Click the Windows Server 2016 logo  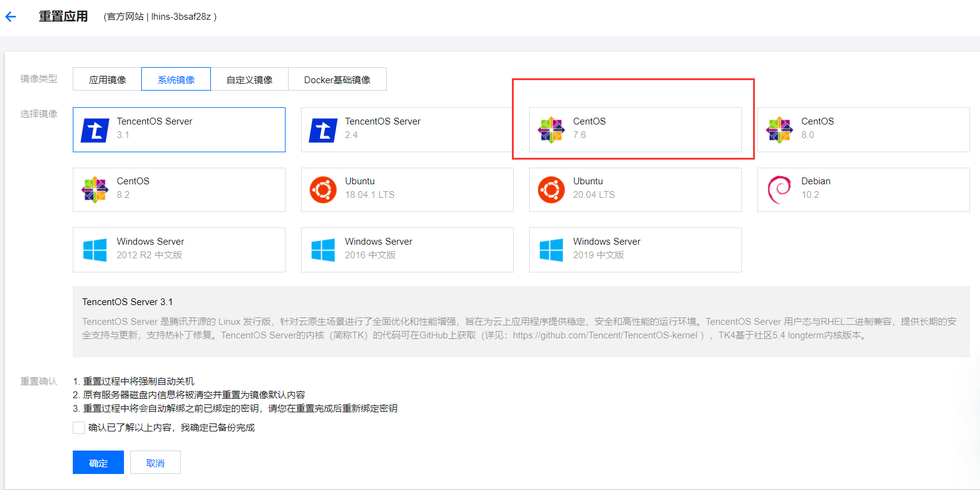[323, 250]
